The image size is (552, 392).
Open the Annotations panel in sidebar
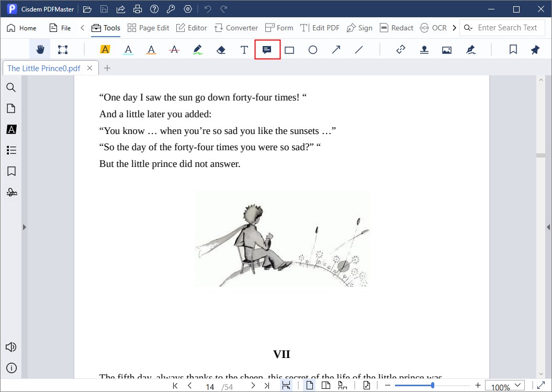[12, 129]
